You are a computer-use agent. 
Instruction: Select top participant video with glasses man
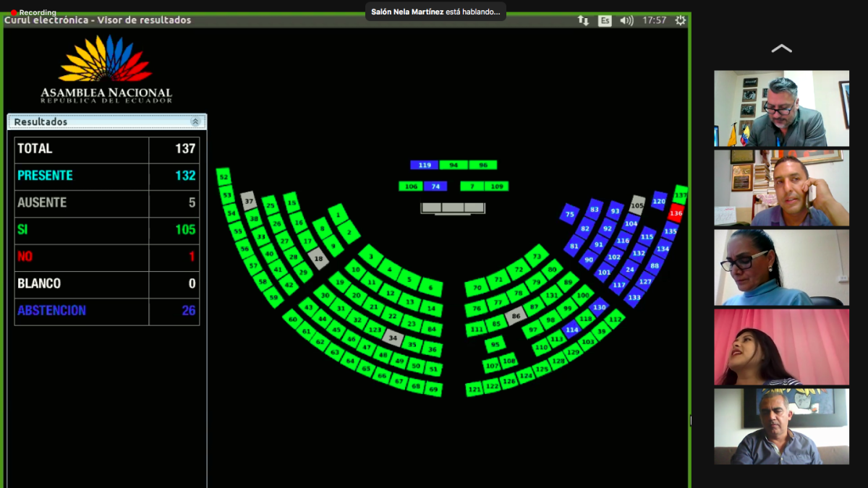(781, 108)
